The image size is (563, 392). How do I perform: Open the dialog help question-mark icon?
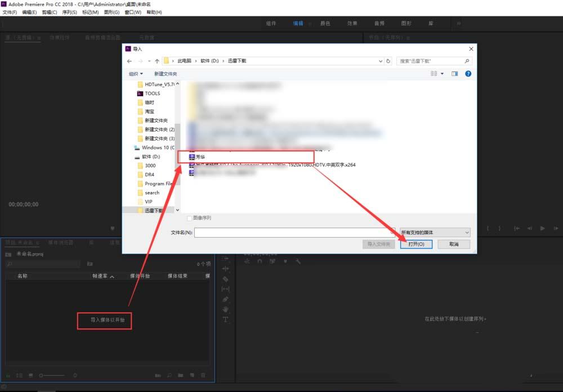pyautogui.click(x=468, y=74)
